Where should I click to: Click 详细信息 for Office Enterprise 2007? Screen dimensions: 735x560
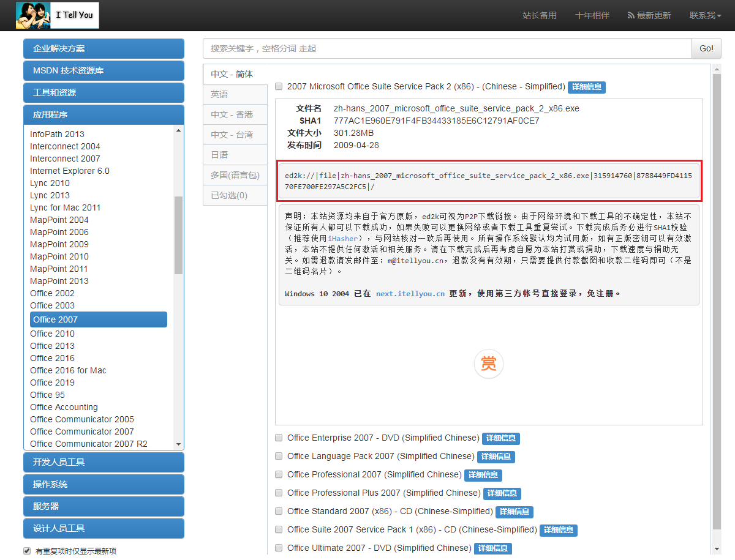tap(501, 438)
